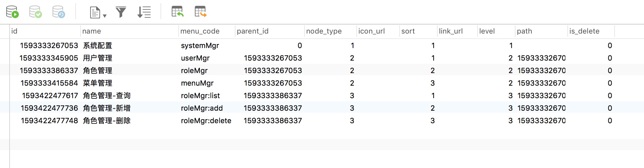Expand the dropdown arrow beside the document icon
This screenshot has width=644, height=168.
105,16
